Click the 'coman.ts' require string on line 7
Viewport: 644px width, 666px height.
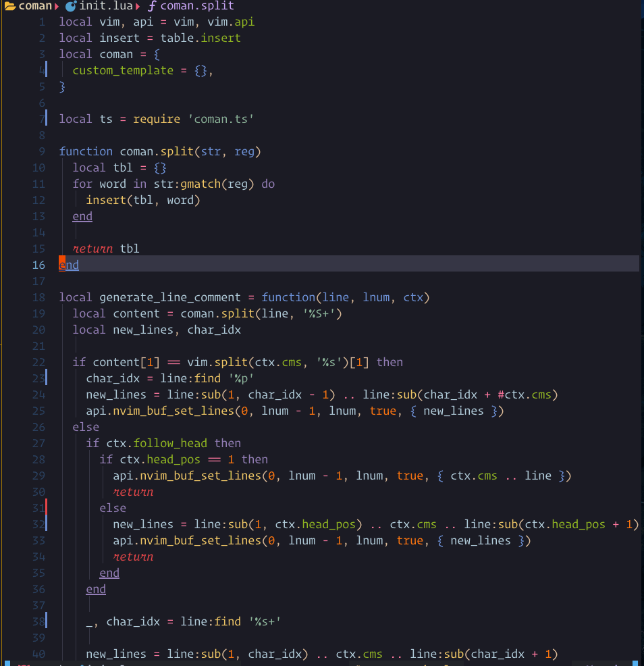[x=223, y=118]
